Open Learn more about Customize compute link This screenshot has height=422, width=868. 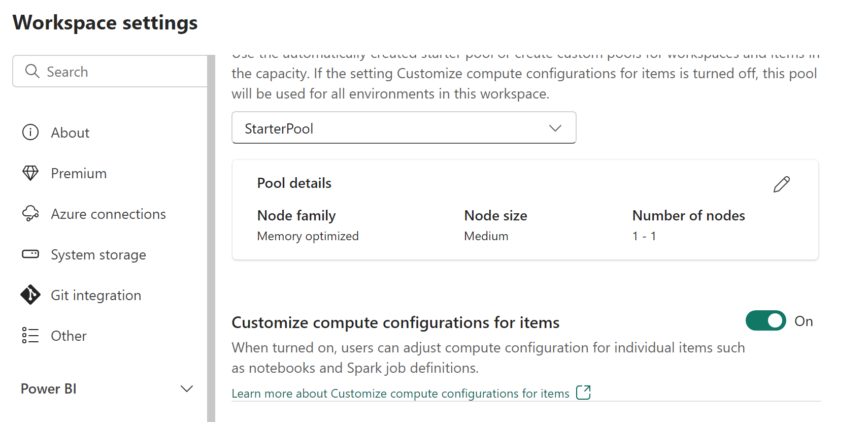[x=400, y=394]
